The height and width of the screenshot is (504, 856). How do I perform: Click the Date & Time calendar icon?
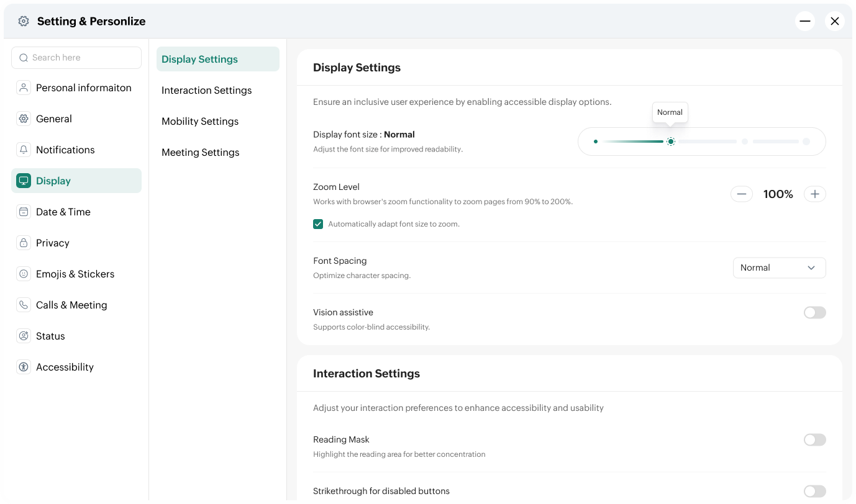(24, 212)
